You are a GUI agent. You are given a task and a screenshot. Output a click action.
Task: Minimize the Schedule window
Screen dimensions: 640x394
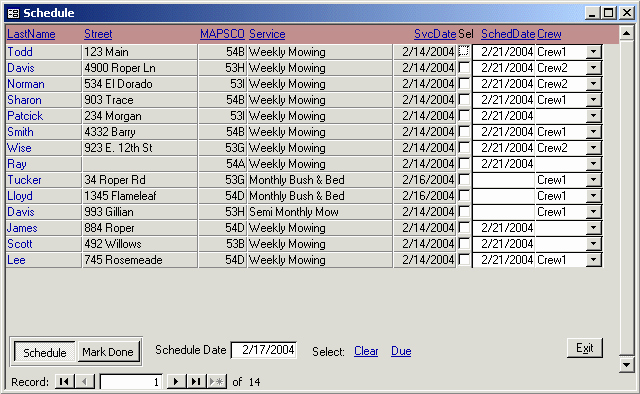(592, 13)
